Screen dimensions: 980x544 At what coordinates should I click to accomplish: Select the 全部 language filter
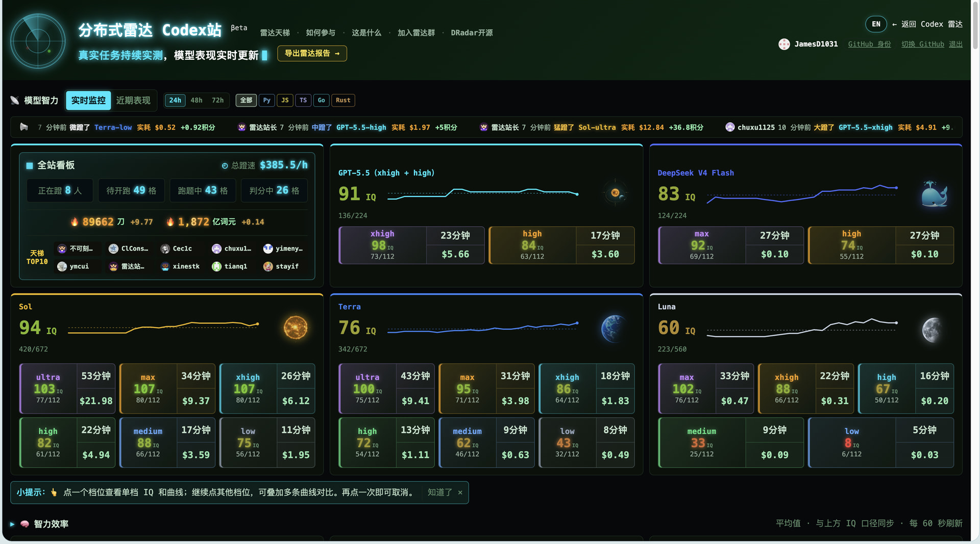[246, 100]
